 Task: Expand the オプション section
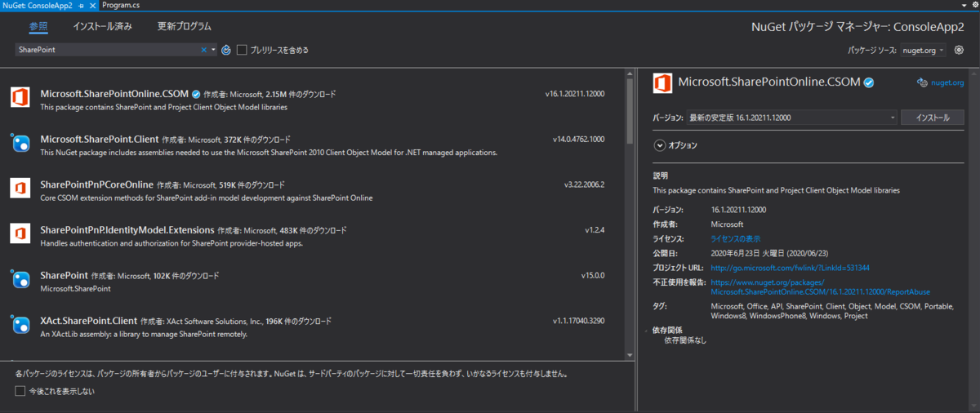click(x=660, y=145)
